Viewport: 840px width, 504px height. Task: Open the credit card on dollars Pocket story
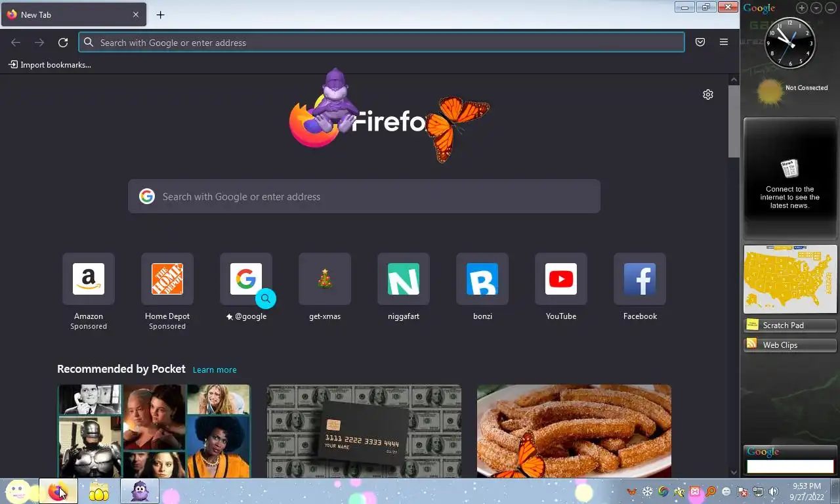pos(364,430)
